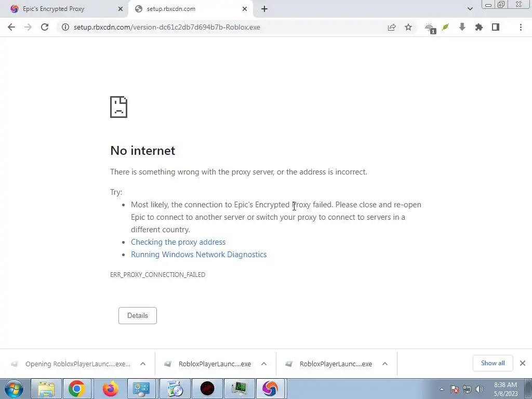Click the forward navigation arrow

(28, 27)
